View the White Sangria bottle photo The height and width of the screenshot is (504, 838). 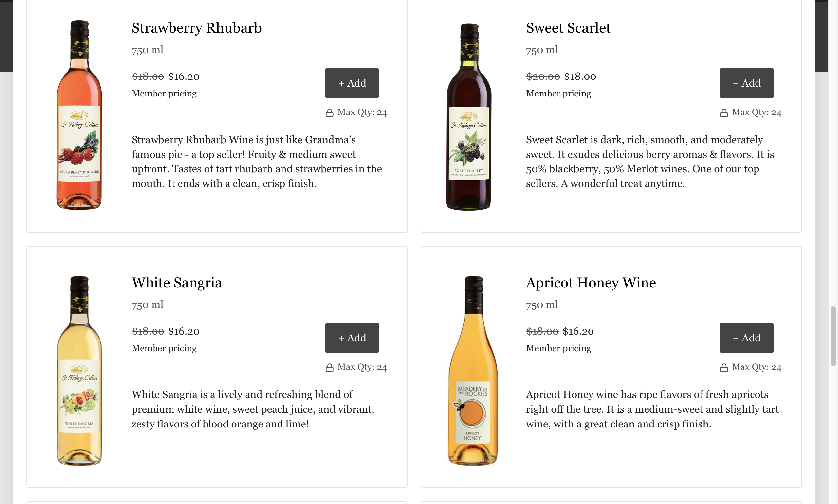(x=79, y=370)
